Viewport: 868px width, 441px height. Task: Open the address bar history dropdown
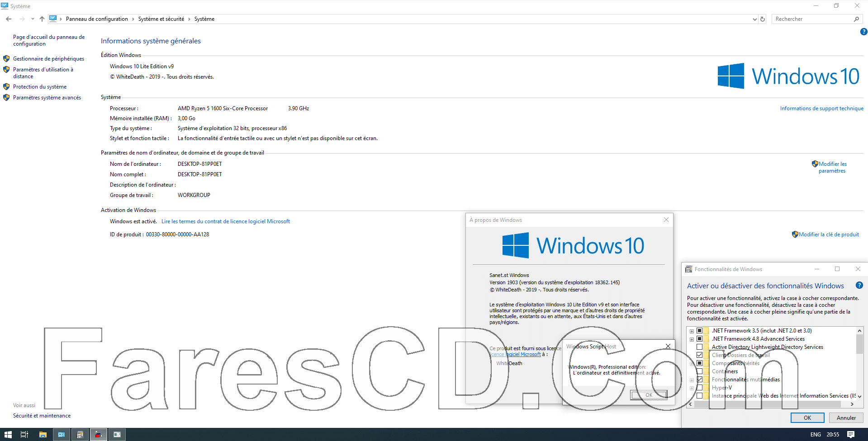(754, 19)
